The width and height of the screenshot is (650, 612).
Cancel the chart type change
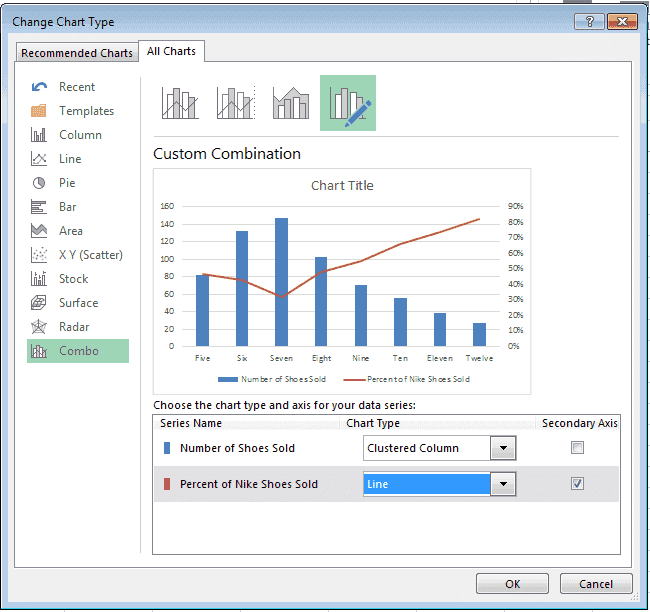click(596, 584)
